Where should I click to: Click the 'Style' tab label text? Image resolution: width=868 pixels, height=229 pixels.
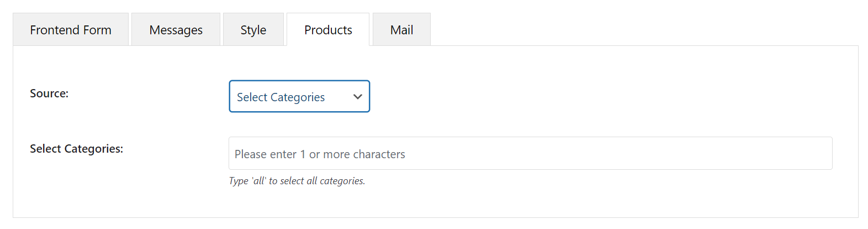click(253, 30)
